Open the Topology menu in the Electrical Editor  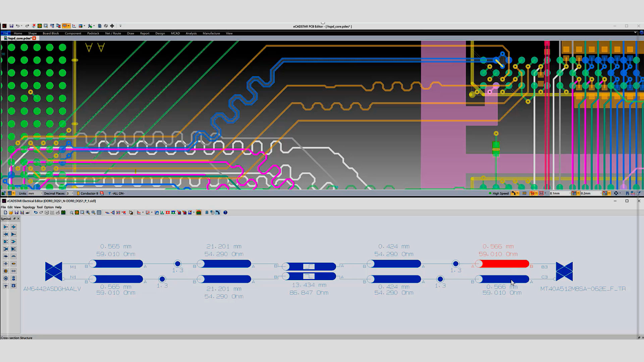[x=29, y=207]
